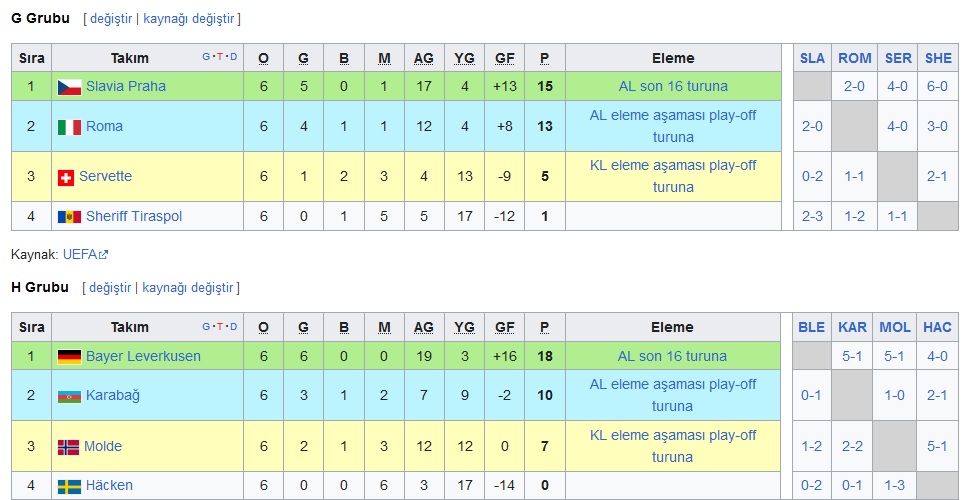Click the D template link in Group H header
This screenshot has height=500, width=965.
(x=233, y=326)
